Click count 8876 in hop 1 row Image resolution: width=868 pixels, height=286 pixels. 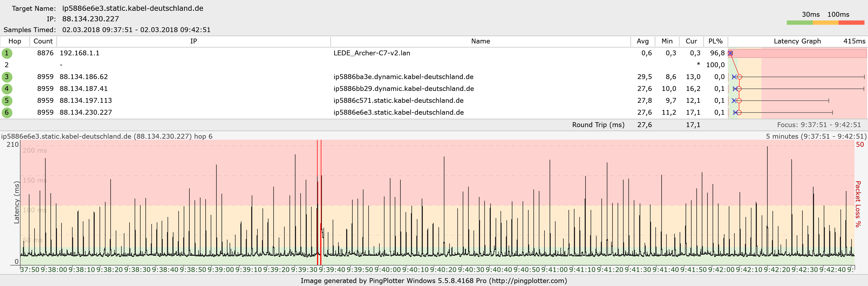click(45, 53)
